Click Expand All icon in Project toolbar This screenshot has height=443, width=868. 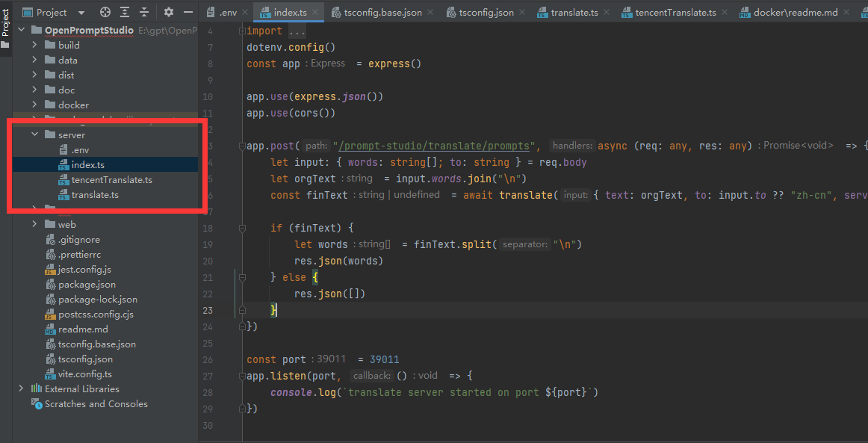pos(125,12)
